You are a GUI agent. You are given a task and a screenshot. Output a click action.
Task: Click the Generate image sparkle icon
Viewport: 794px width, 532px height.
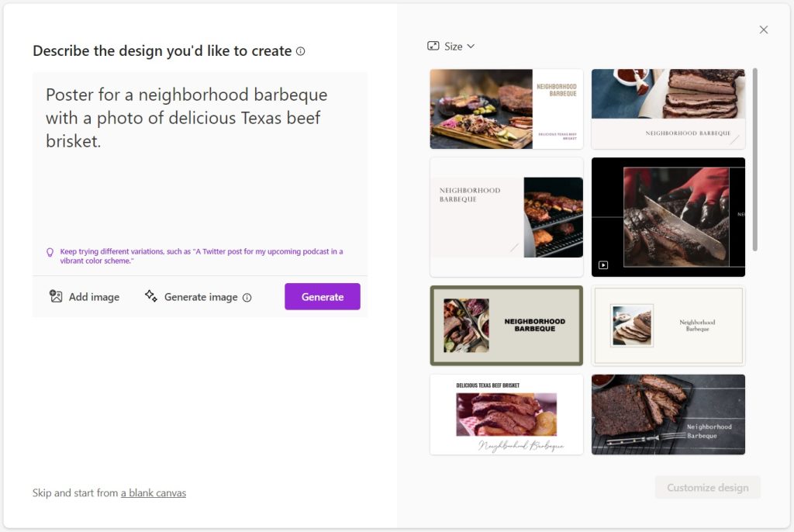point(151,296)
